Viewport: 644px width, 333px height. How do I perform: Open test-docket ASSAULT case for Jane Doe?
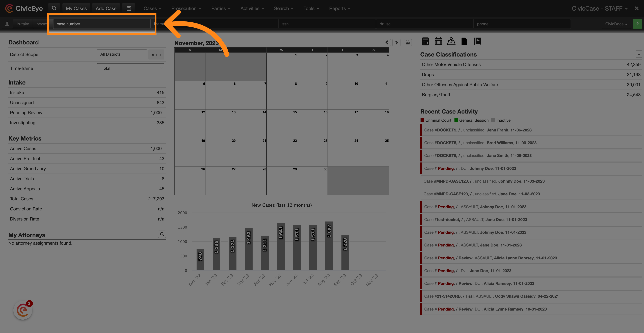(x=531, y=219)
